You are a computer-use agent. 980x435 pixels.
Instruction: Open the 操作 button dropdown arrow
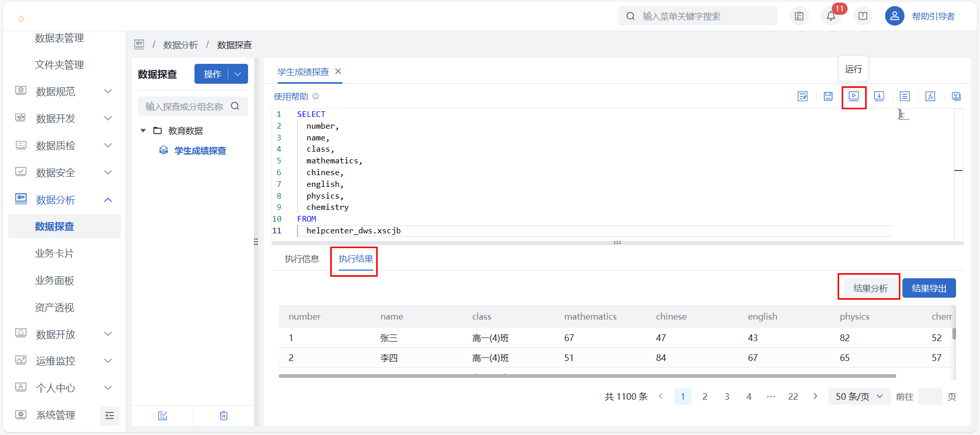coord(238,74)
